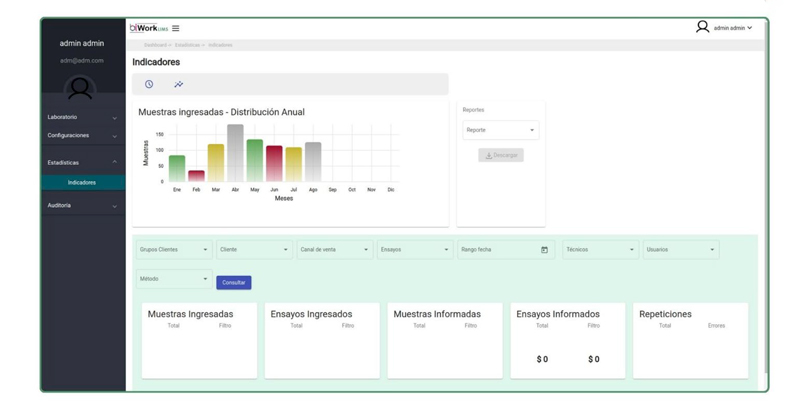Image resolution: width=800 pixels, height=409 pixels.
Task: Click the Rango fecha input field
Action: coord(506,250)
